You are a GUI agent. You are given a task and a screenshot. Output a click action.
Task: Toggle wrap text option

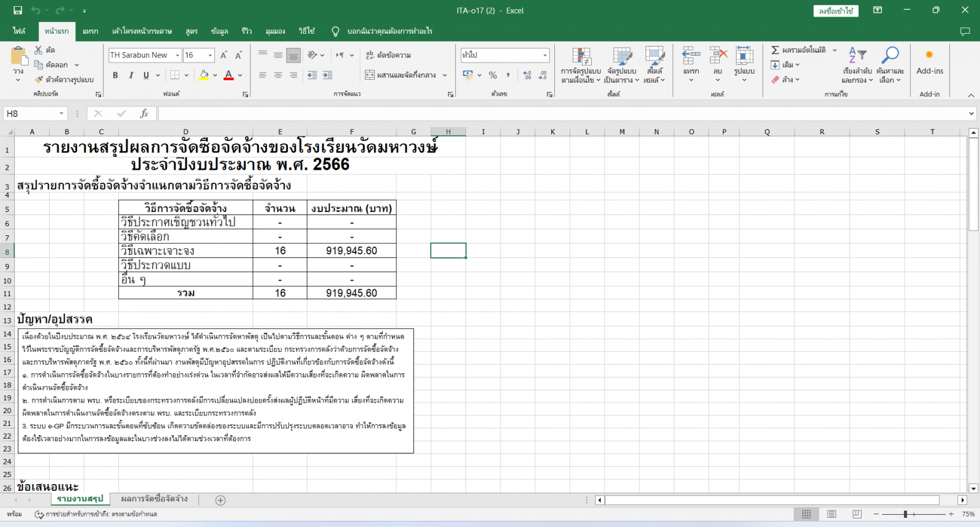pos(388,55)
